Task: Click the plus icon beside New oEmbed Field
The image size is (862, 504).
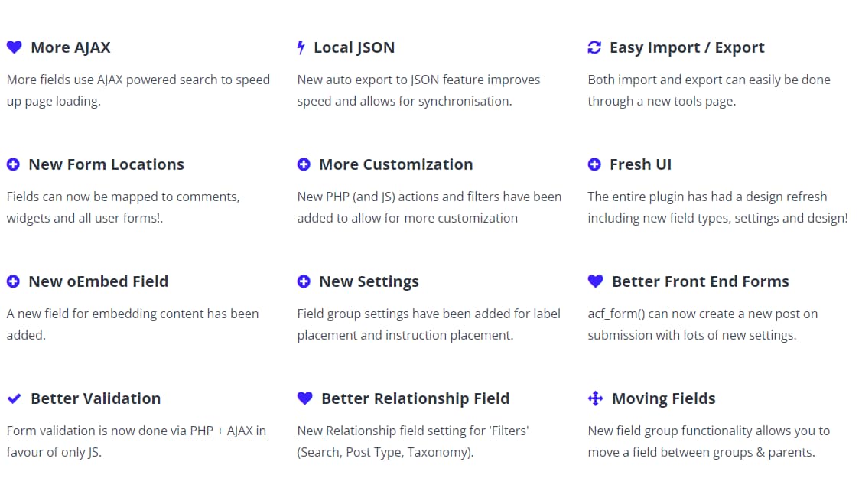Action: (x=13, y=281)
